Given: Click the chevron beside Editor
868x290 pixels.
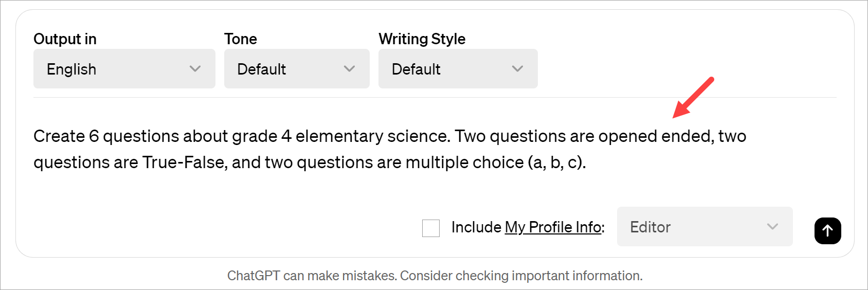Looking at the screenshot, I should (x=772, y=227).
